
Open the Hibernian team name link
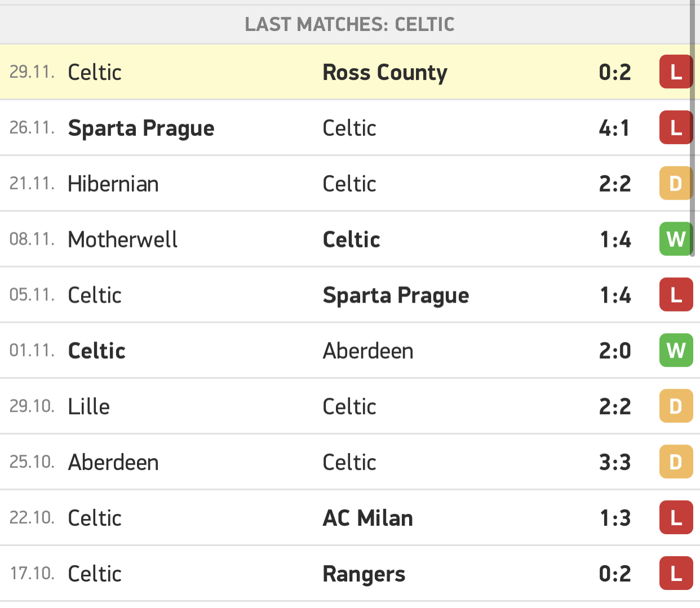113,184
